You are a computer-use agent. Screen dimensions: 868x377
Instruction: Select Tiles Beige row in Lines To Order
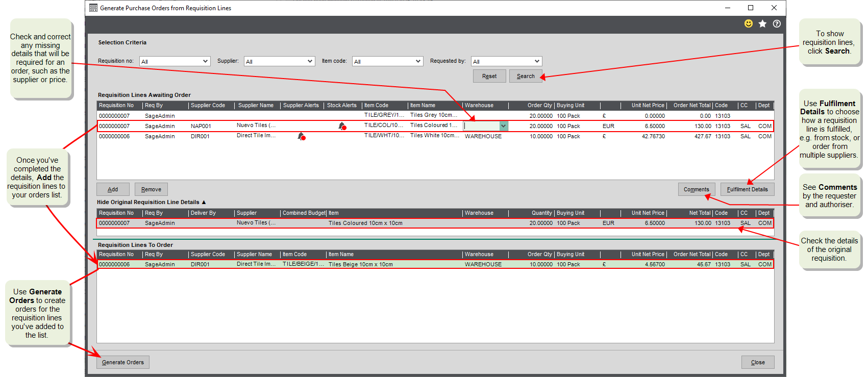[x=360, y=264]
